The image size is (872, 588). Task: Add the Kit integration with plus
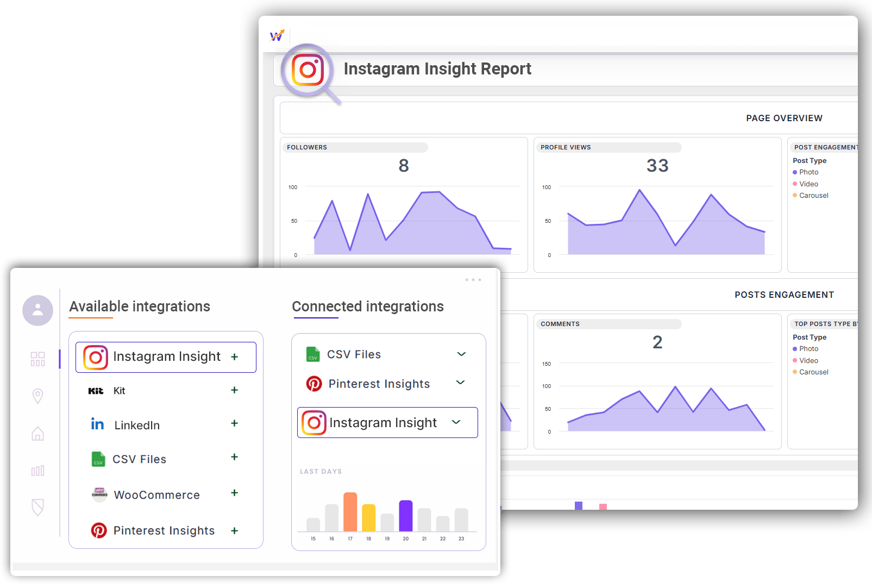234,390
